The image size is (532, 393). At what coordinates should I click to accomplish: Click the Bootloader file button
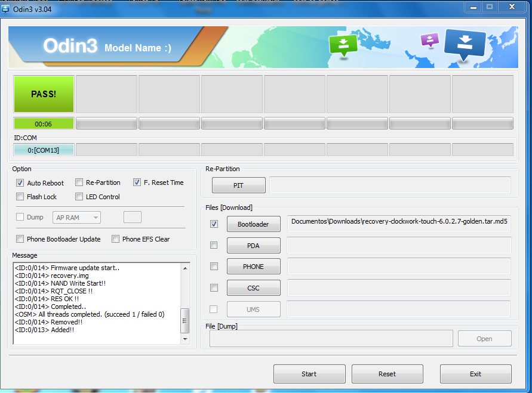253,224
